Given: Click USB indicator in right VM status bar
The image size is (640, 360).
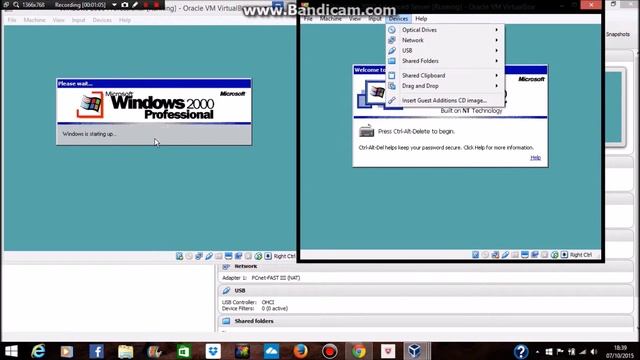Looking at the screenshot, I should click(x=505, y=255).
